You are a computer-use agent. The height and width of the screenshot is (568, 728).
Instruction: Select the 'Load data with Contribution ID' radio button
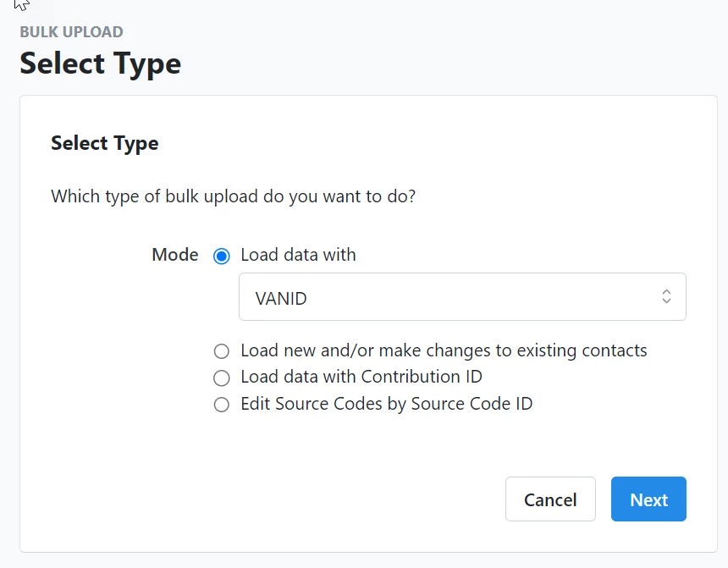[x=222, y=378]
